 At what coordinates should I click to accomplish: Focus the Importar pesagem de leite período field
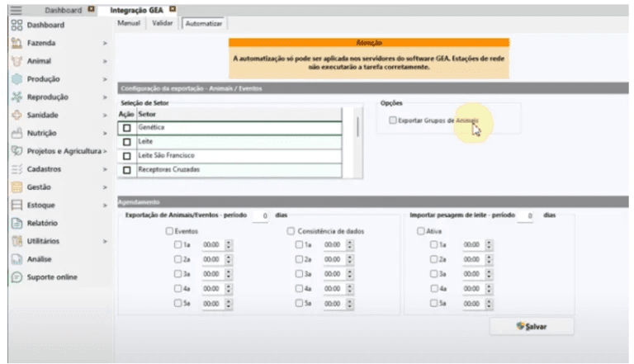pos(526,215)
